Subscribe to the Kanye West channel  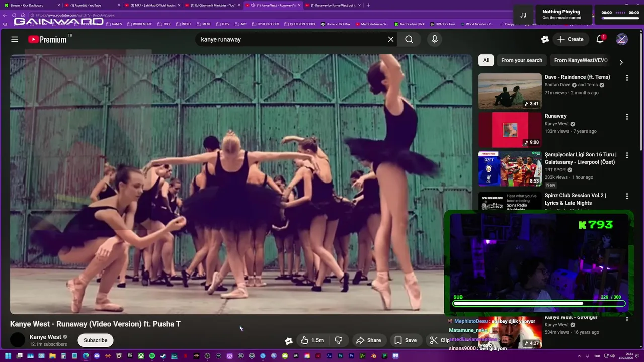95,340
